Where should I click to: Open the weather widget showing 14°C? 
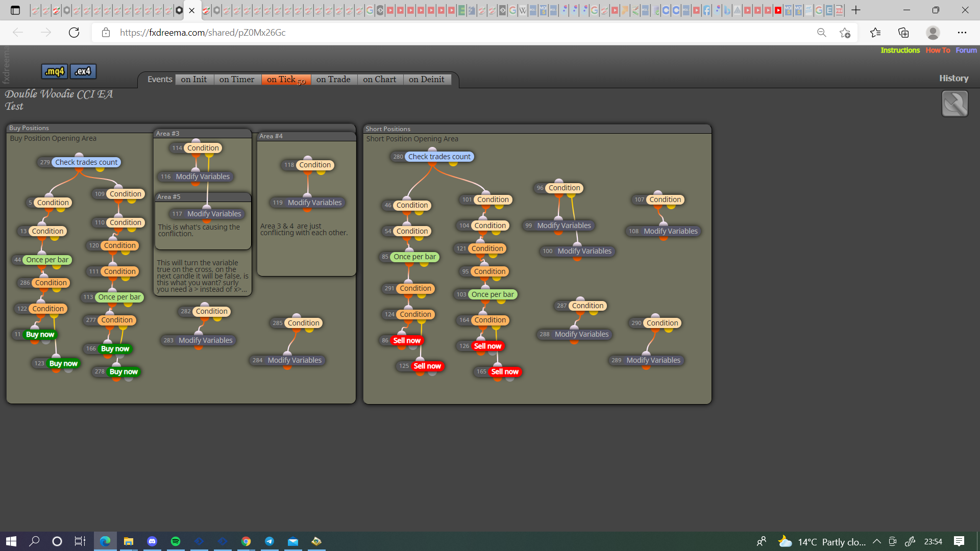[822, 541]
